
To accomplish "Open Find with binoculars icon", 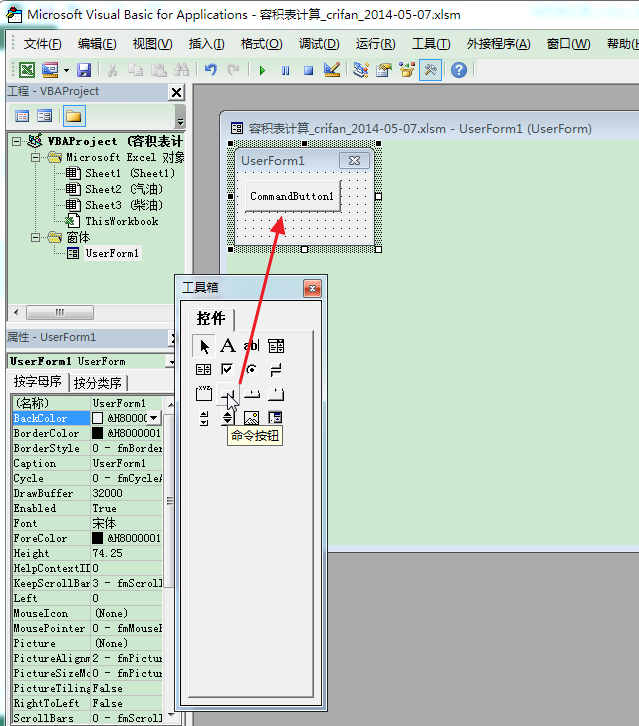I will [x=181, y=70].
